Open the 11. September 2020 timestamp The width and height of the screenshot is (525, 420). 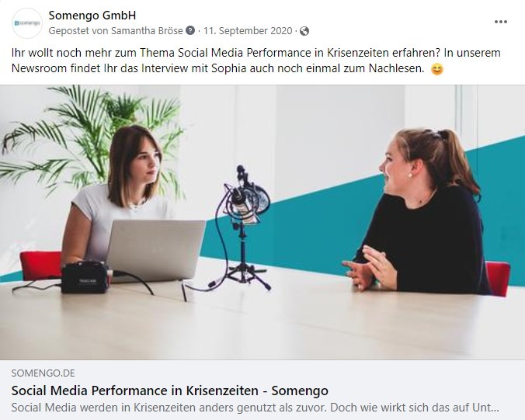(x=248, y=31)
